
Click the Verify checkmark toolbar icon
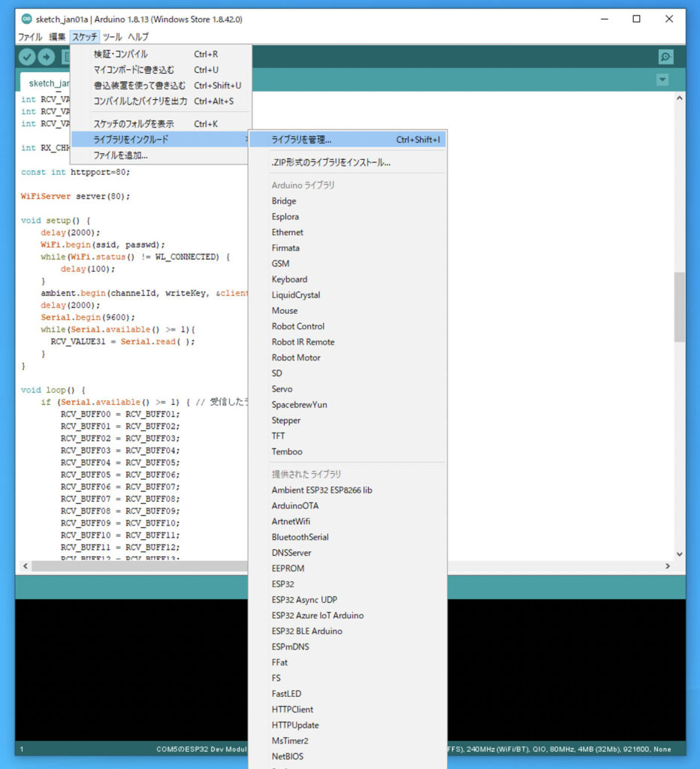27,57
